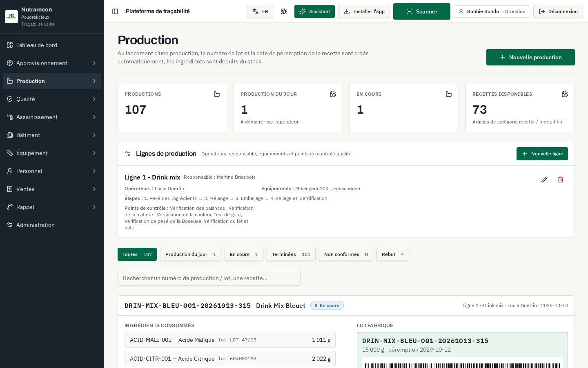Open Bobbie Bondu user profile

(492, 11)
